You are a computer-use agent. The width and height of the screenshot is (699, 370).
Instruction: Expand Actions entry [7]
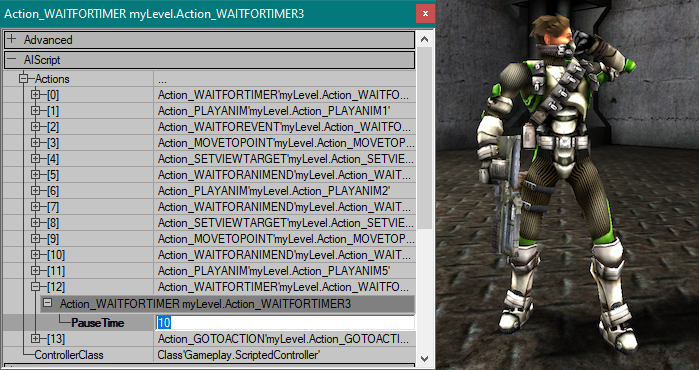point(35,207)
